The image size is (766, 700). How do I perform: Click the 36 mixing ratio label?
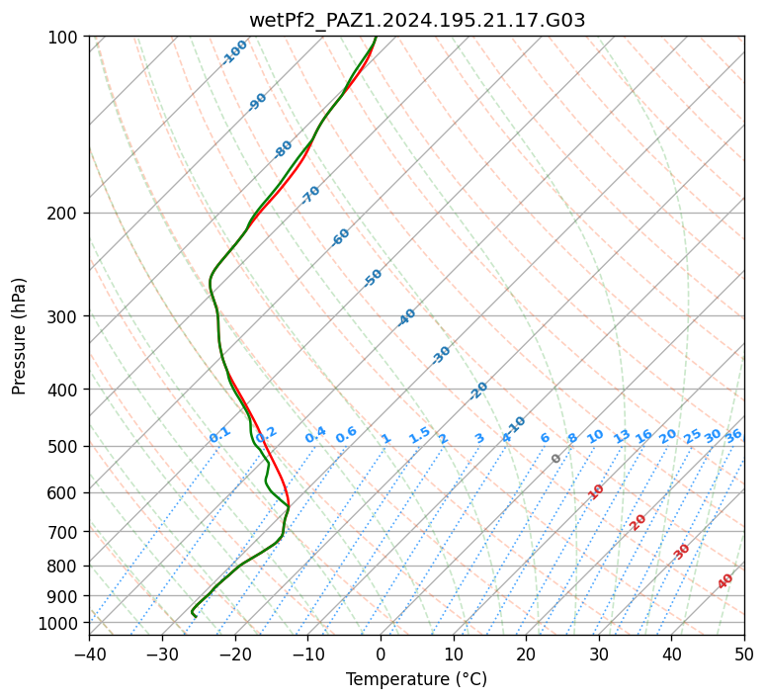(733, 436)
